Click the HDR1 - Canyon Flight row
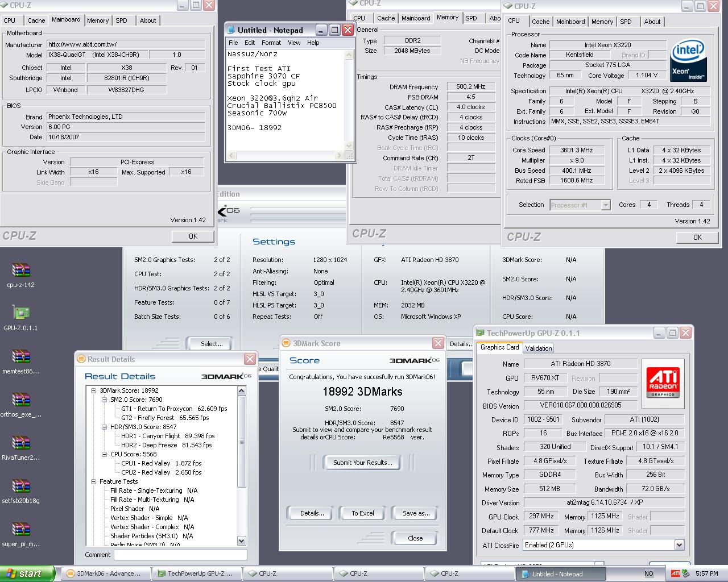This screenshot has width=728, height=582. (x=168, y=436)
